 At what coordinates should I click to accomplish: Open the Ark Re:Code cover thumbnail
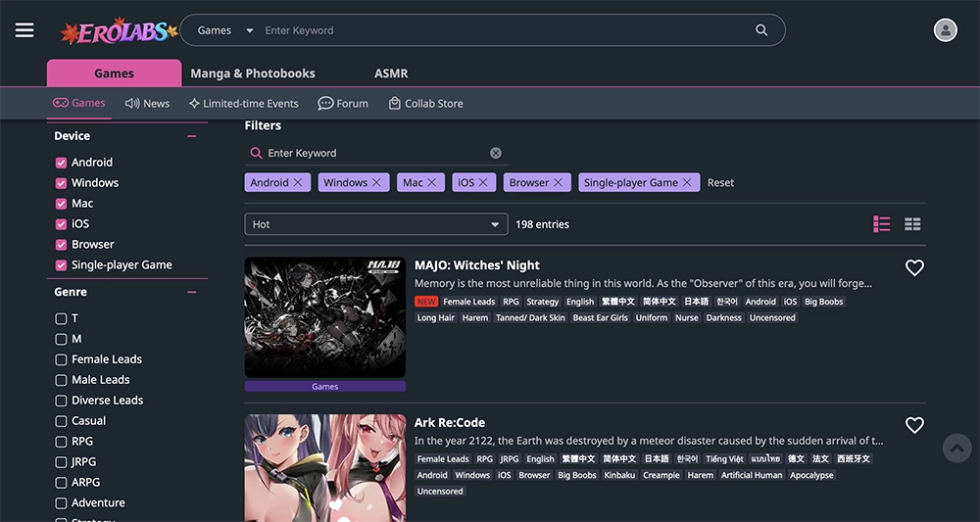pos(325,468)
